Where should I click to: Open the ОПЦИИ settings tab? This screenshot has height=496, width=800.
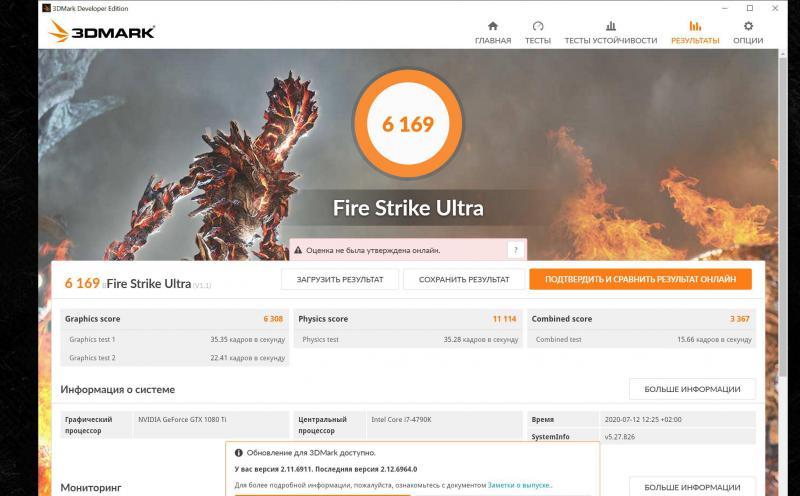tap(748, 32)
